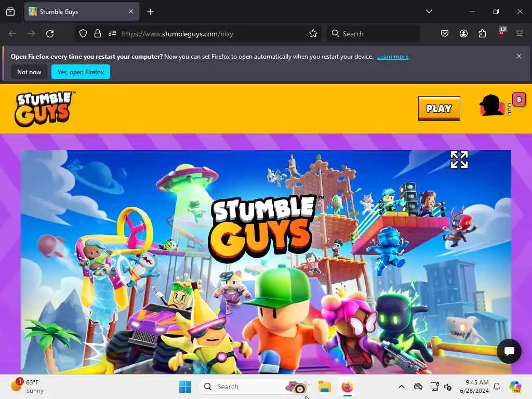Click the Windows taskbar Search box
The height and width of the screenshot is (399, 532).
click(255, 387)
